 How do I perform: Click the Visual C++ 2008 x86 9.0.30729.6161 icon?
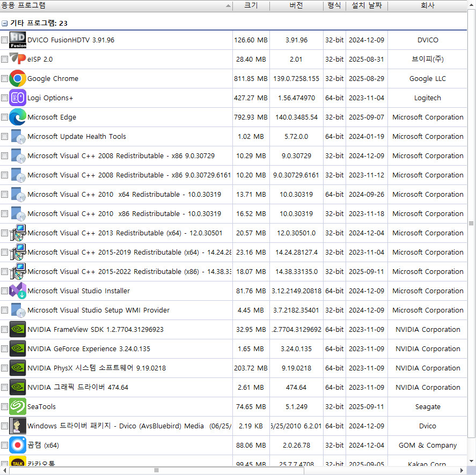click(18, 175)
